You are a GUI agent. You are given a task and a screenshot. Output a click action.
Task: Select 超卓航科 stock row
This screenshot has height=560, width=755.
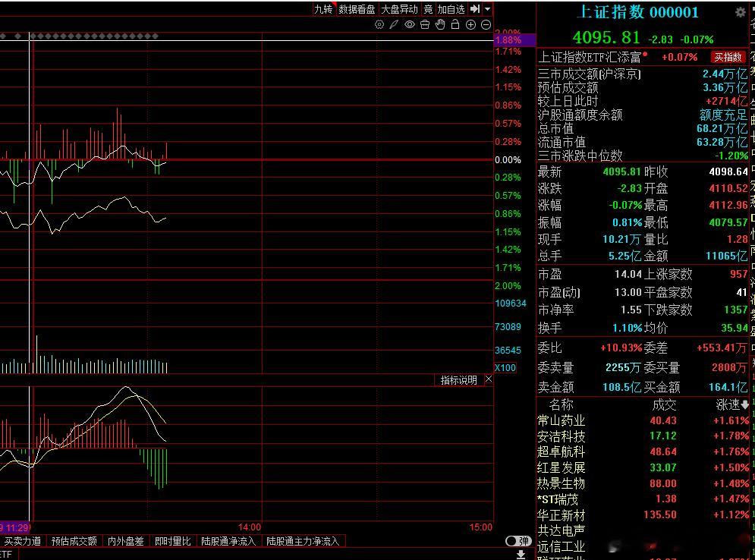click(643, 451)
